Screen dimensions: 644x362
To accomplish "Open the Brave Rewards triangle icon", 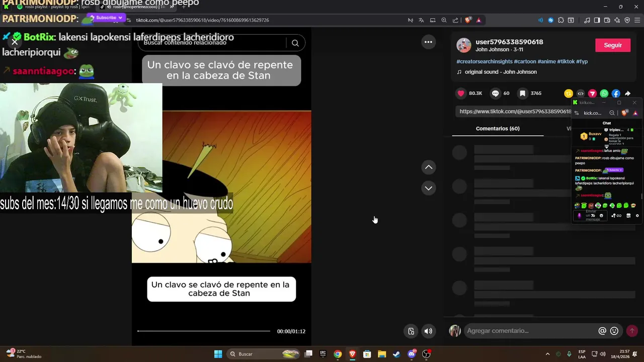I will click(478, 20).
